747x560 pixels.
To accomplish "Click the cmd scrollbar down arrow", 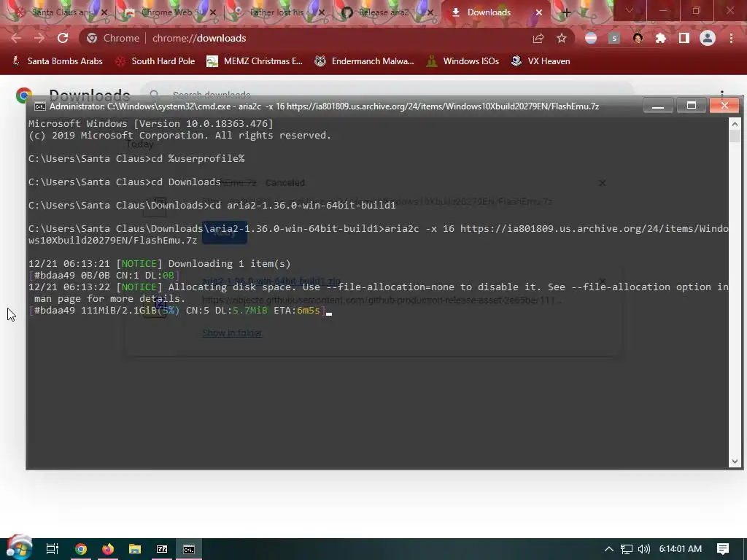I will pos(735,462).
